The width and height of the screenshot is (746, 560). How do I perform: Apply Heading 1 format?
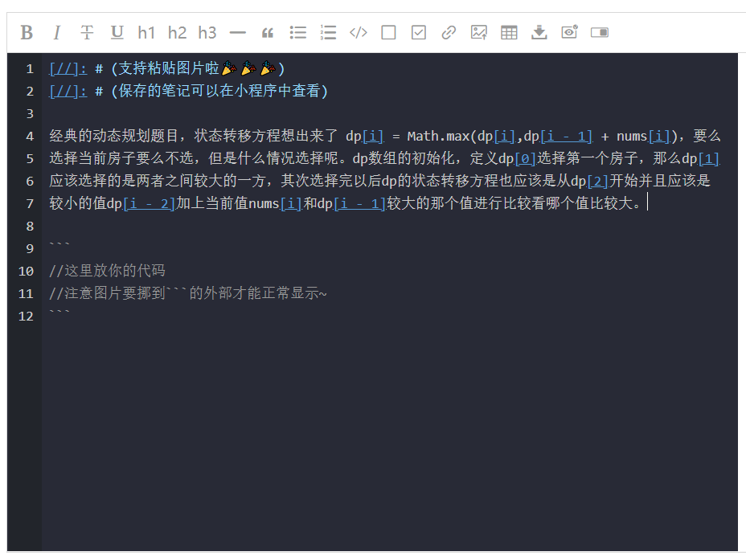tap(146, 32)
